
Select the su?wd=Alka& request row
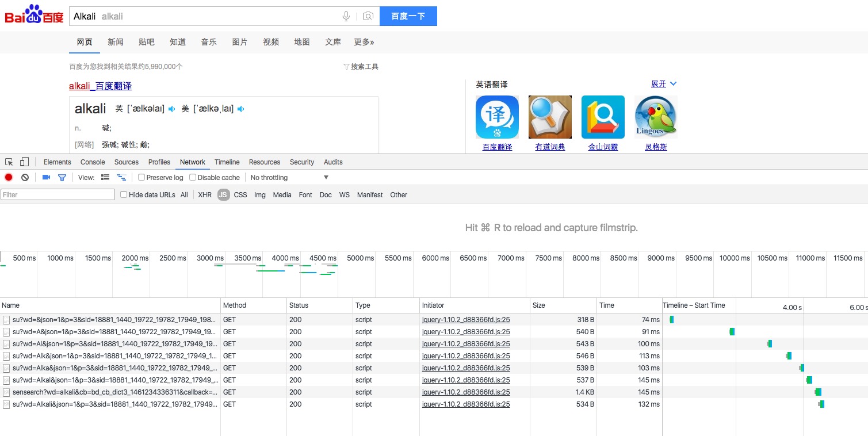coord(434,368)
